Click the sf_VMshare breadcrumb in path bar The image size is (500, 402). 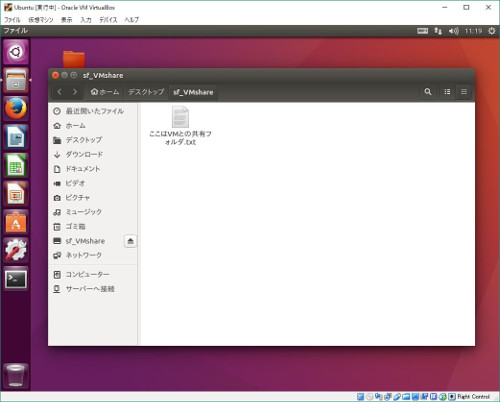click(193, 92)
